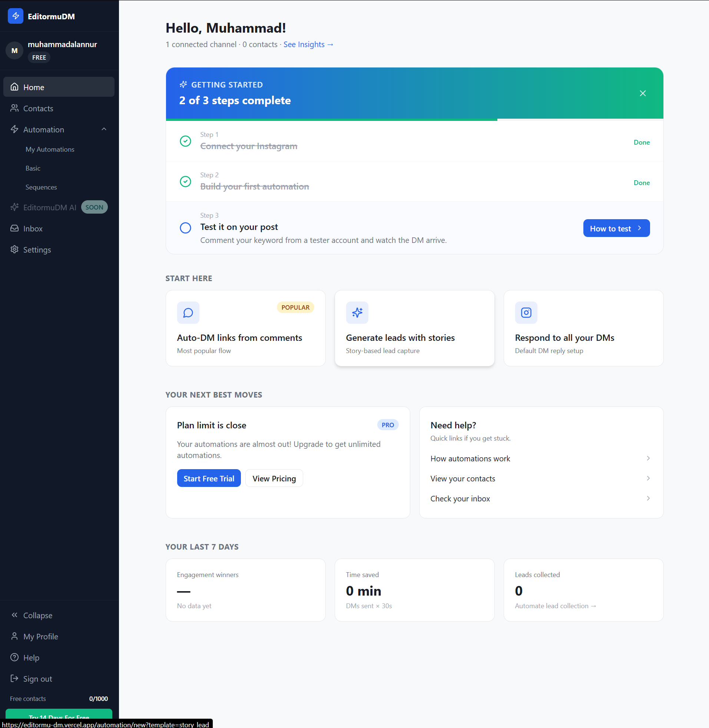
Task: Open Auto-DM links from comments card
Action: pos(246,328)
